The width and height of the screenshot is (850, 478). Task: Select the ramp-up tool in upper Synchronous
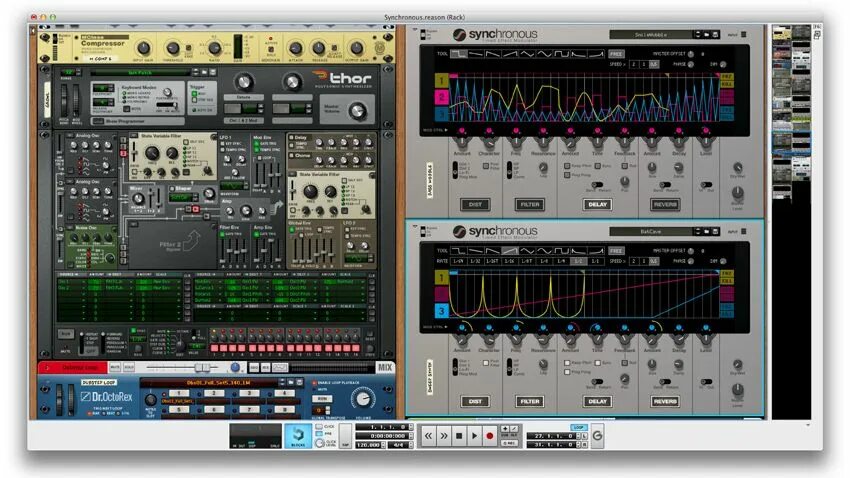[510, 54]
